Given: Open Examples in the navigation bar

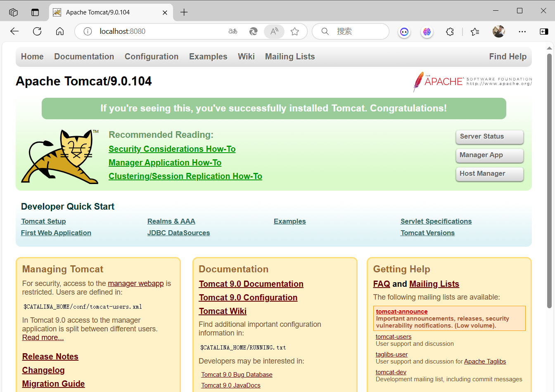Looking at the screenshot, I should pos(208,57).
